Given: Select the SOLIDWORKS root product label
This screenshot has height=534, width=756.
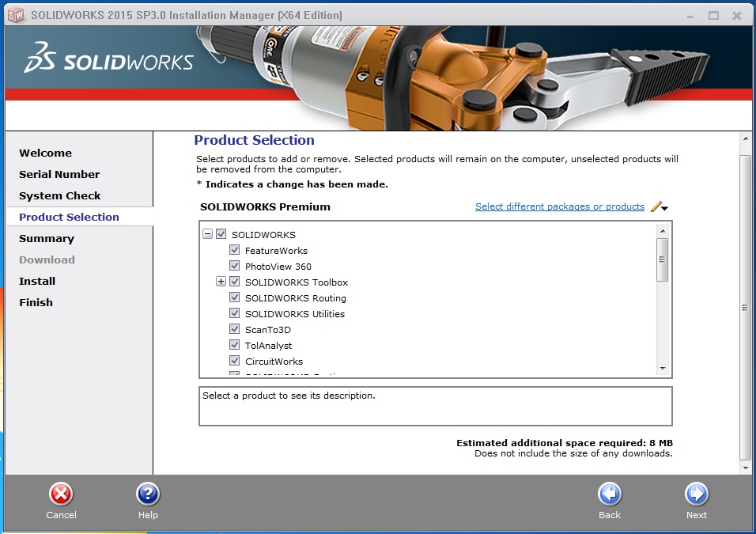Looking at the screenshot, I should (264, 234).
